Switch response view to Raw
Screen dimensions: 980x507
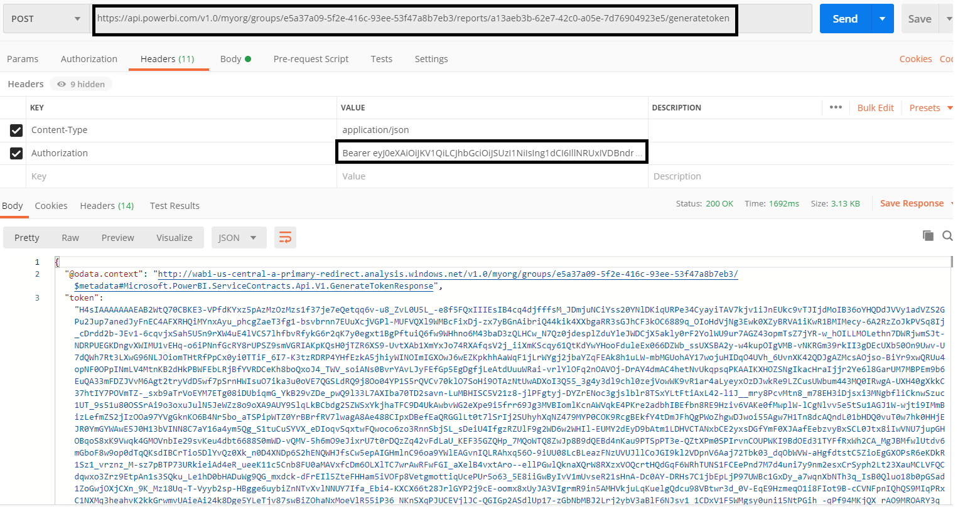[70, 238]
